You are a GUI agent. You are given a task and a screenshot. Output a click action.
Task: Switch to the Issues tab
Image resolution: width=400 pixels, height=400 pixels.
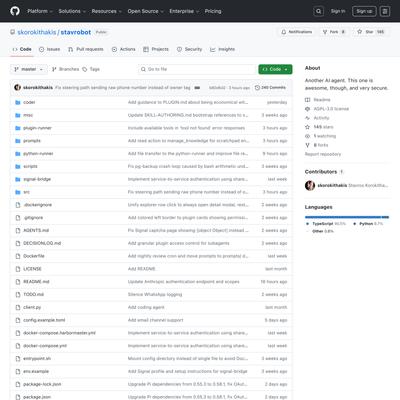(x=50, y=49)
